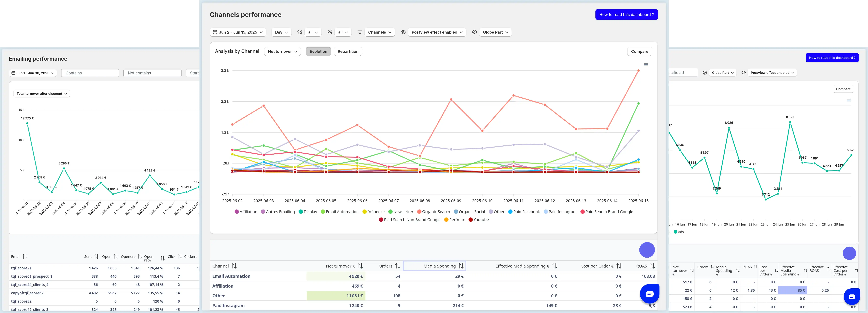The image size is (868, 313).
Task: Toggle Influence legend color dot
Action: click(x=364, y=212)
